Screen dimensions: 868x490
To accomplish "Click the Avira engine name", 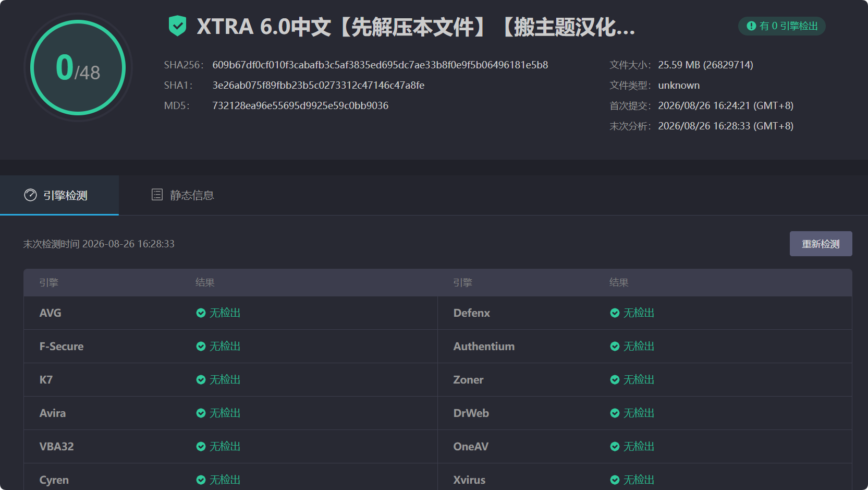I will [53, 413].
